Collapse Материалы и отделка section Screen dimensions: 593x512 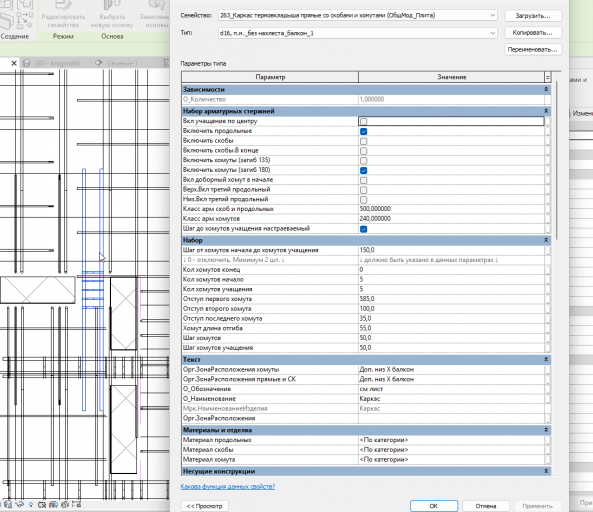(x=546, y=430)
